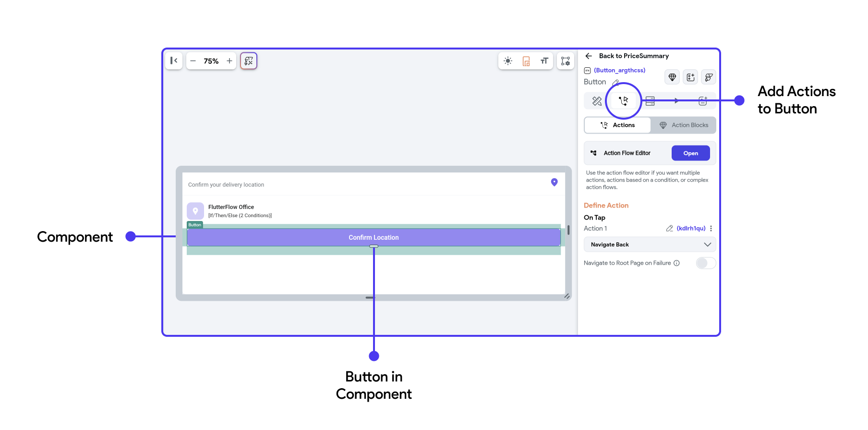Click the button bottom resize handle

tap(374, 246)
